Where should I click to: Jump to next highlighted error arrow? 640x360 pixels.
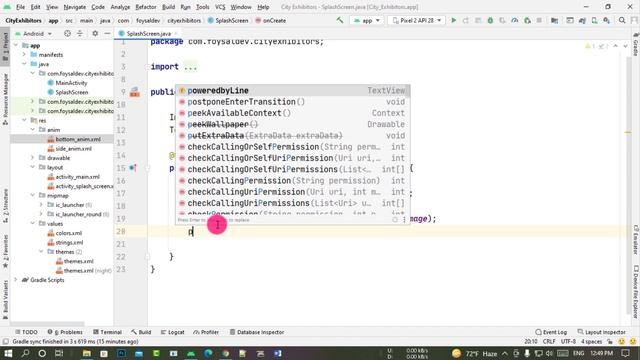[x=625, y=46]
